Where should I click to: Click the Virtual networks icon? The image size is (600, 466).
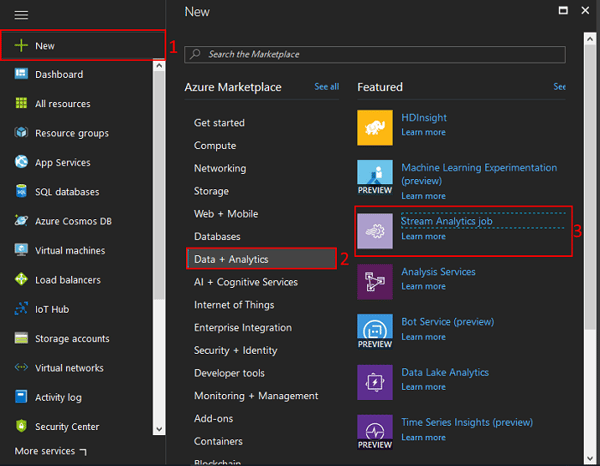click(x=21, y=367)
